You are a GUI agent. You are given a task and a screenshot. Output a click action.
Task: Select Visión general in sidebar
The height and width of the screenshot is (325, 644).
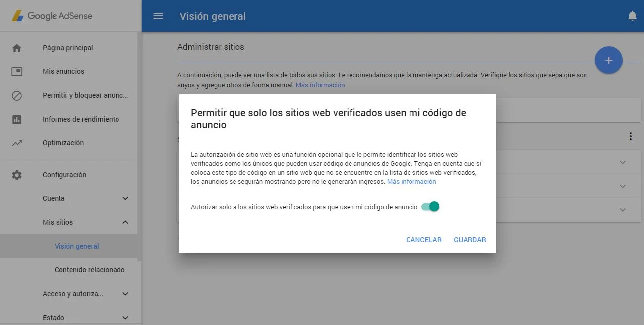click(77, 246)
